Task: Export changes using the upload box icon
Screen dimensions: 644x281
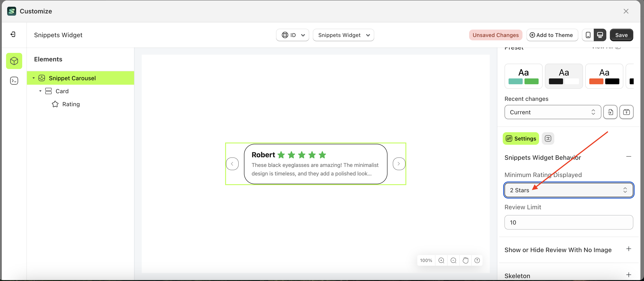Action: coord(627,112)
